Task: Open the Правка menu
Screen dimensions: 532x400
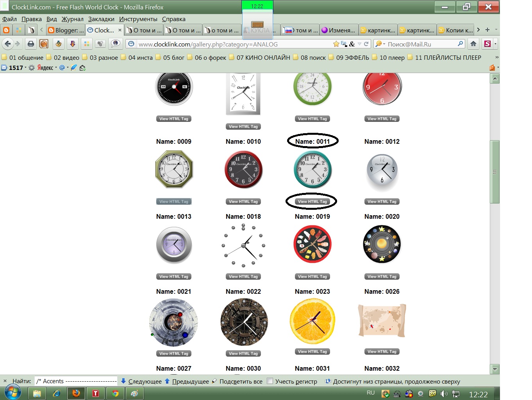Action: click(32, 19)
